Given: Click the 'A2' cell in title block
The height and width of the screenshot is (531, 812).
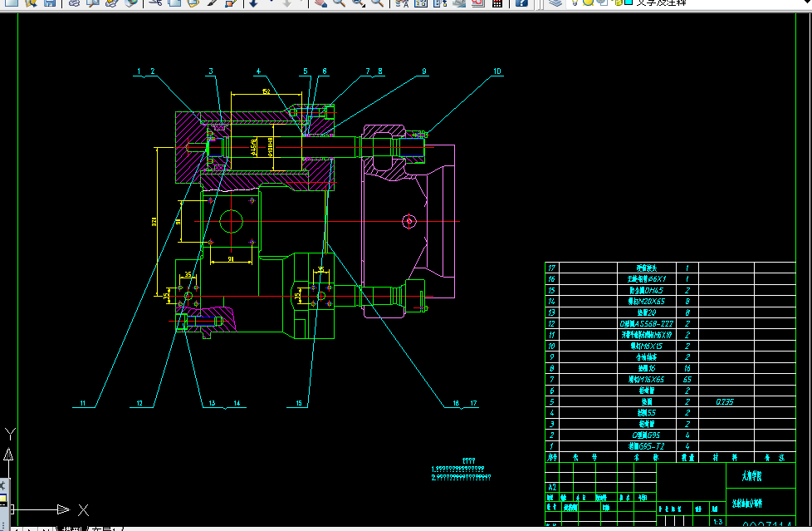Looking at the screenshot, I should pyautogui.click(x=552, y=487).
